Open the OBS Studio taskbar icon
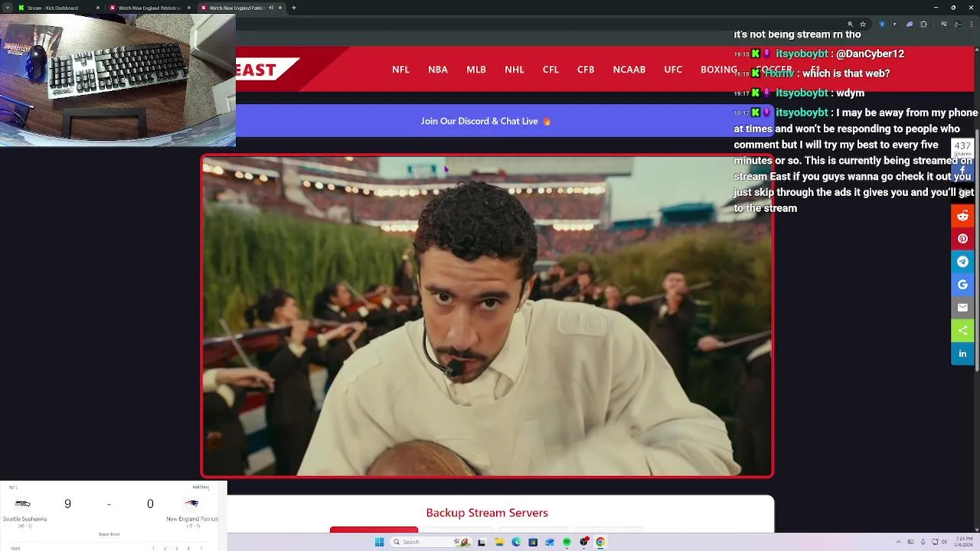 point(583,542)
